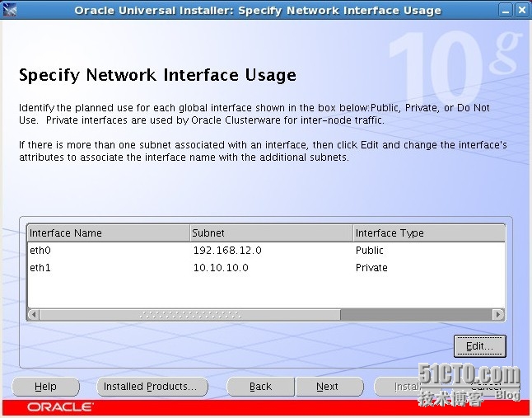Open the window menu icon in title bar
The height and width of the screenshot is (418, 532).
point(10,10)
